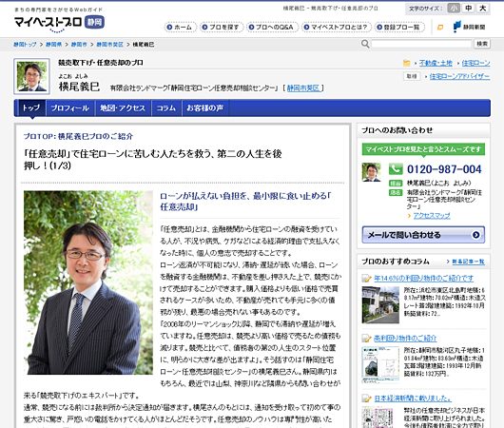The width and height of the screenshot is (504, 428).
Task: Click the phone number 0120-987-004
Action: click(x=444, y=169)
